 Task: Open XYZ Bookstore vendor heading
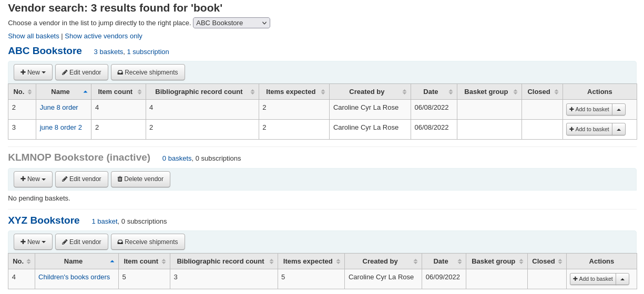[44, 220]
